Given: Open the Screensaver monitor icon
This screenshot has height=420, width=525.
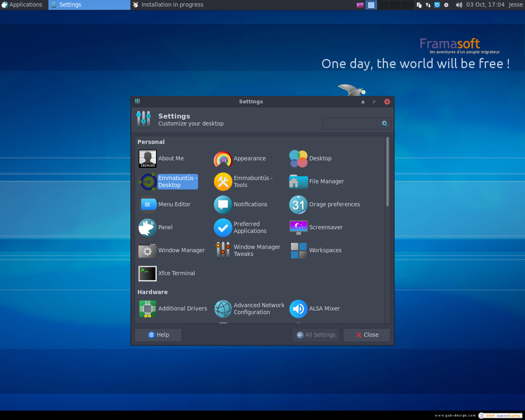Looking at the screenshot, I should [299, 228].
